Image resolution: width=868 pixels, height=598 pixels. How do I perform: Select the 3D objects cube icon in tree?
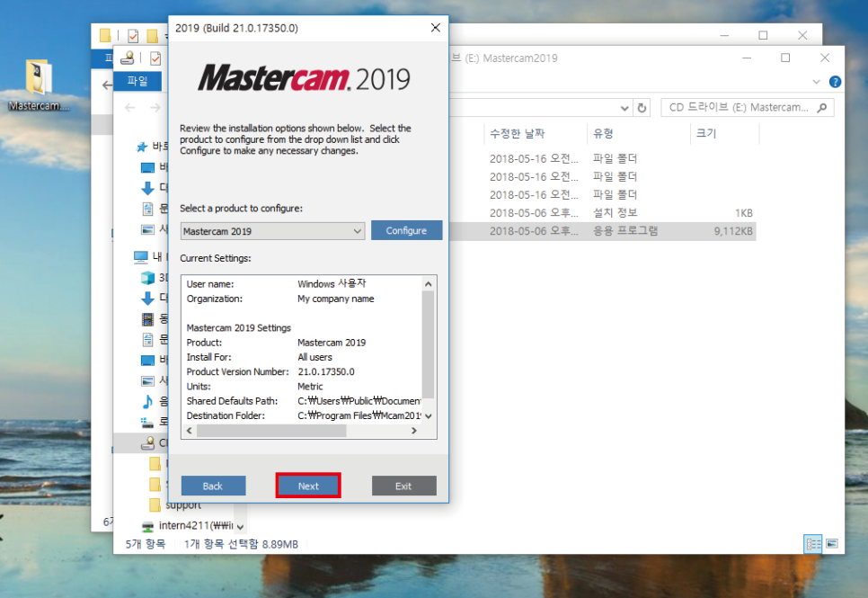pyautogui.click(x=147, y=277)
